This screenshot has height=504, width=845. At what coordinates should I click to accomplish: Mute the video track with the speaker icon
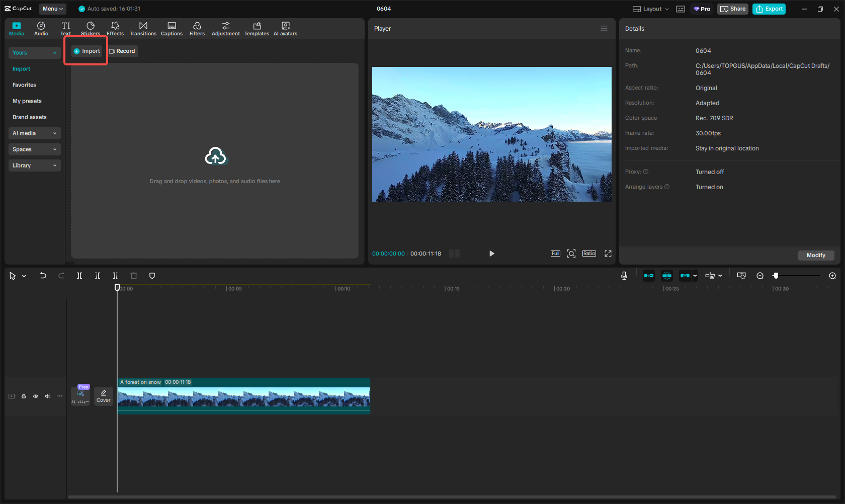[47, 396]
